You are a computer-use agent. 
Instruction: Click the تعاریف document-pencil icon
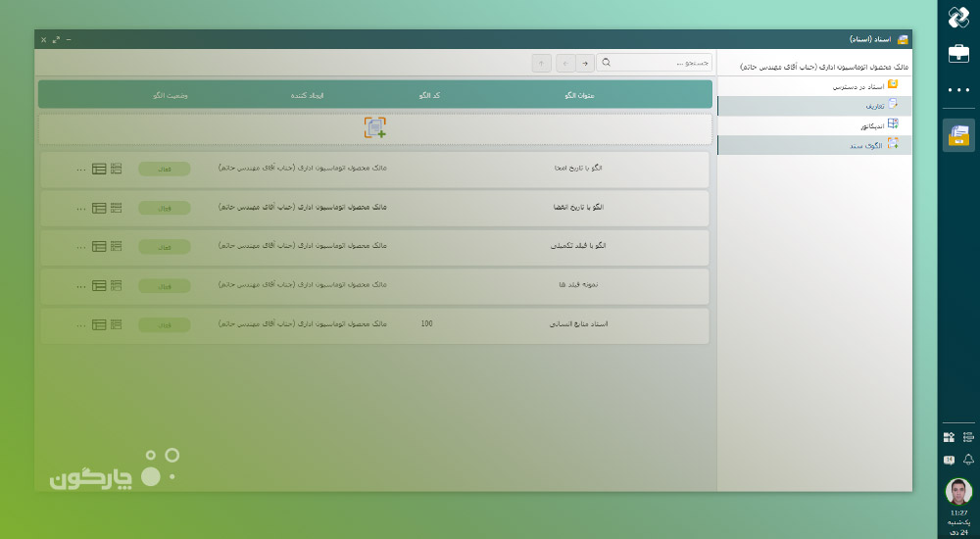(893, 104)
